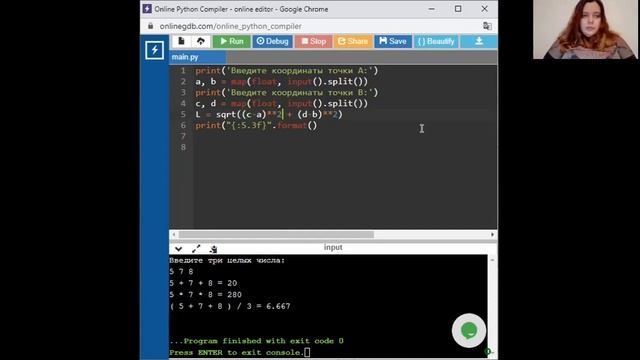
Task: Collapse the console with chevron icon
Action: [x=178, y=249]
